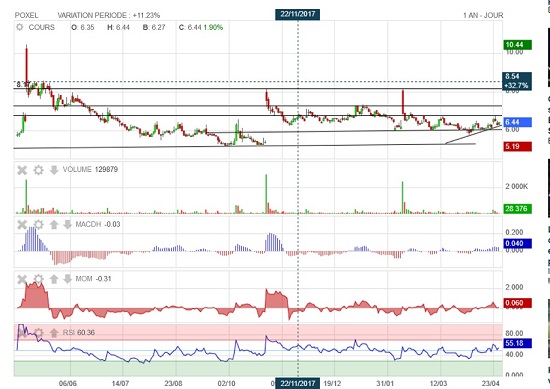The image size is (550, 389).
Task: Click the blue 6.44 last price tag
Action: pyautogui.click(x=518, y=122)
